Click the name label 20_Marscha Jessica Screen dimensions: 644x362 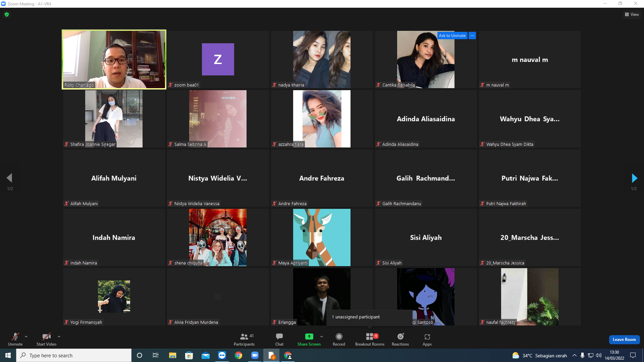pyautogui.click(x=505, y=263)
